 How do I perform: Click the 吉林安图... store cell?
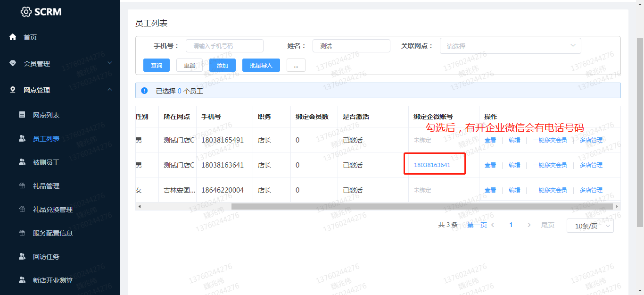pyautogui.click(x=179, y=190)
